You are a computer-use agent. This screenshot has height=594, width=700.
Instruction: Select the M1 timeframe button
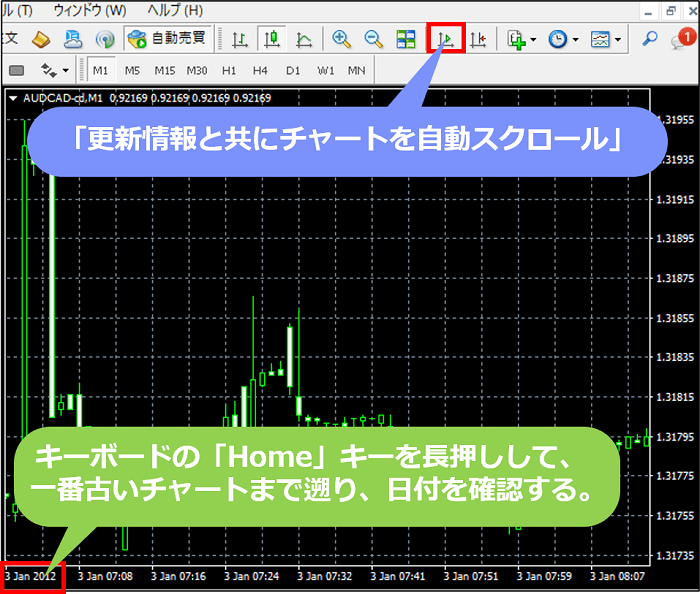click(x=102, y=71)
